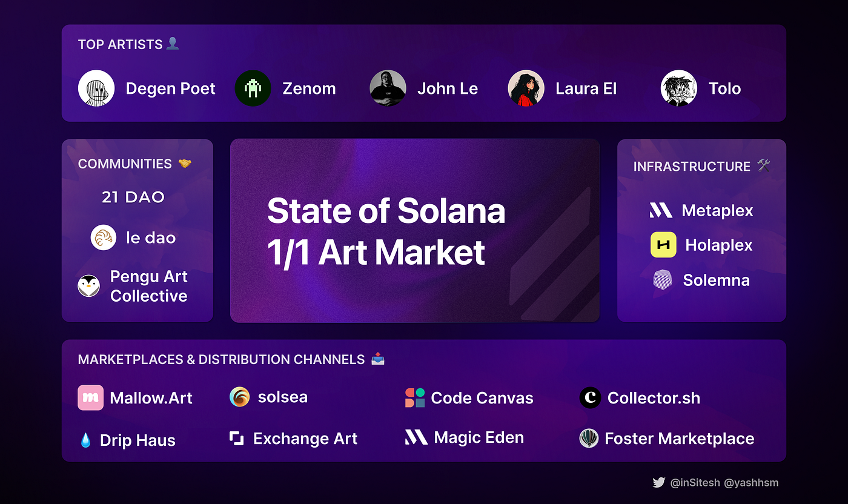This screenshot has width=848, height=504.
Task: Click the Collector.sh black circle logo
Action: coord(590,398)
